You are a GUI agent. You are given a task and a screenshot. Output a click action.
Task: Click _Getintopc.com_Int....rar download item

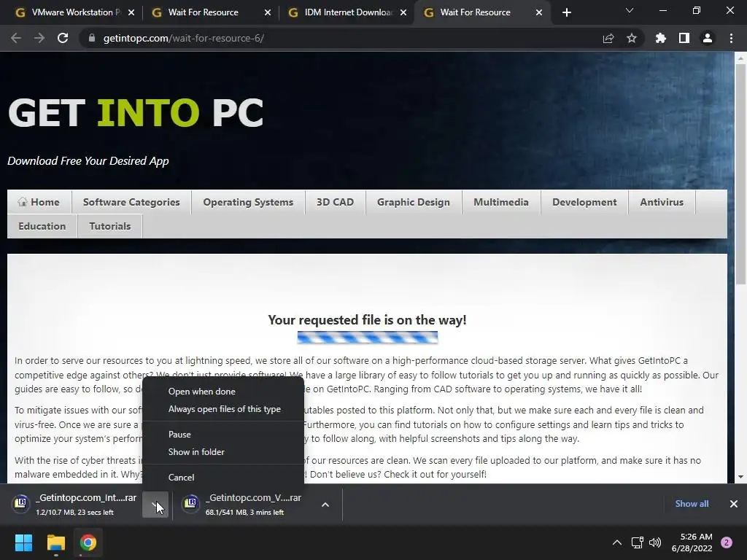74,505
